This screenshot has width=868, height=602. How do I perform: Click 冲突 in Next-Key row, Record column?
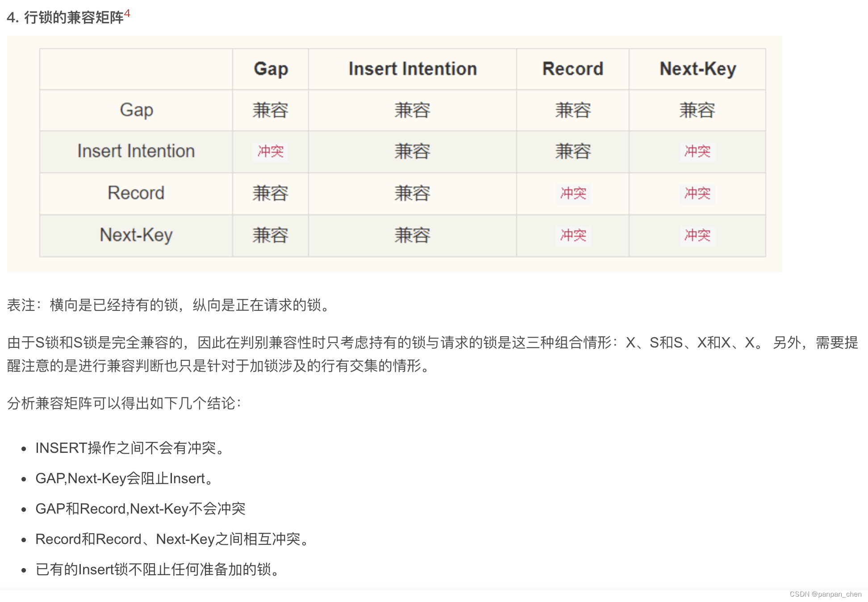[573, 236]
